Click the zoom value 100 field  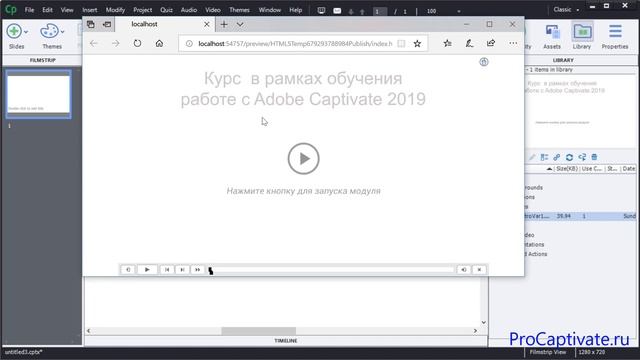click(432, 11)
